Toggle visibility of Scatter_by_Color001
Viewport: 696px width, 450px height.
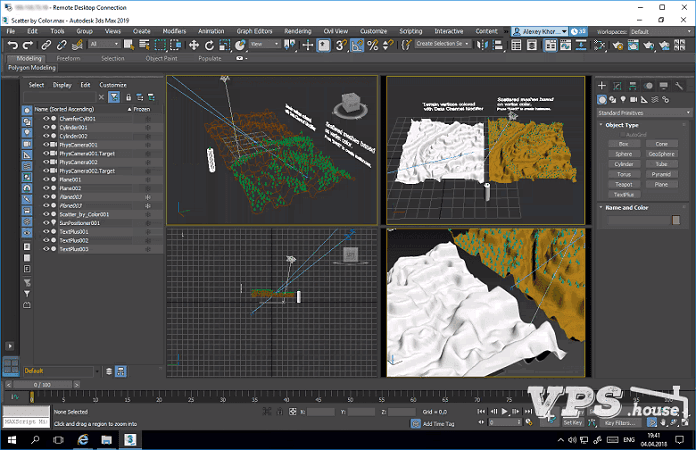tap(45, 214)
